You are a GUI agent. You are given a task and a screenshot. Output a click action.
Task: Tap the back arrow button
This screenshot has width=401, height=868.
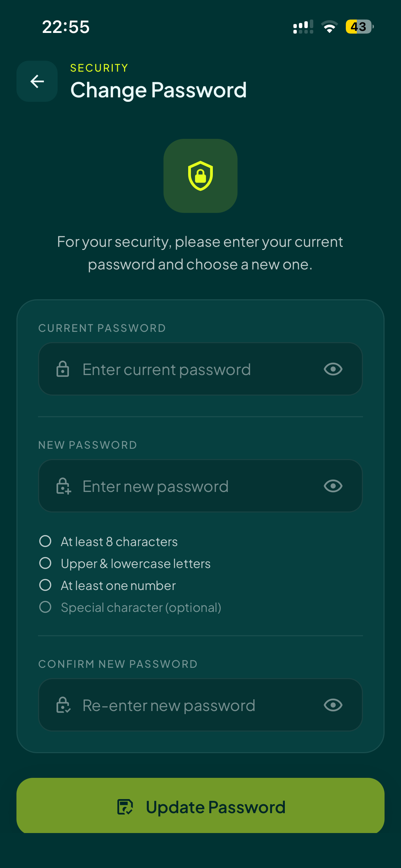[x=37, y=81]
